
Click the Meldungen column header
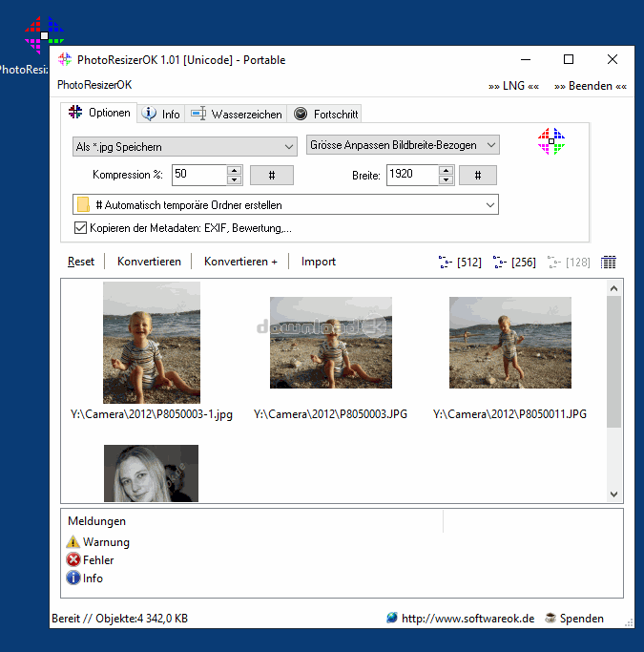(253, 521)
